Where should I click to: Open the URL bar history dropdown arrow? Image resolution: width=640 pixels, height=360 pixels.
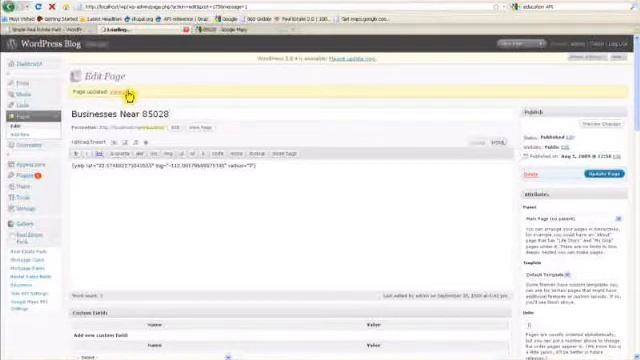(x=504, y=7)
